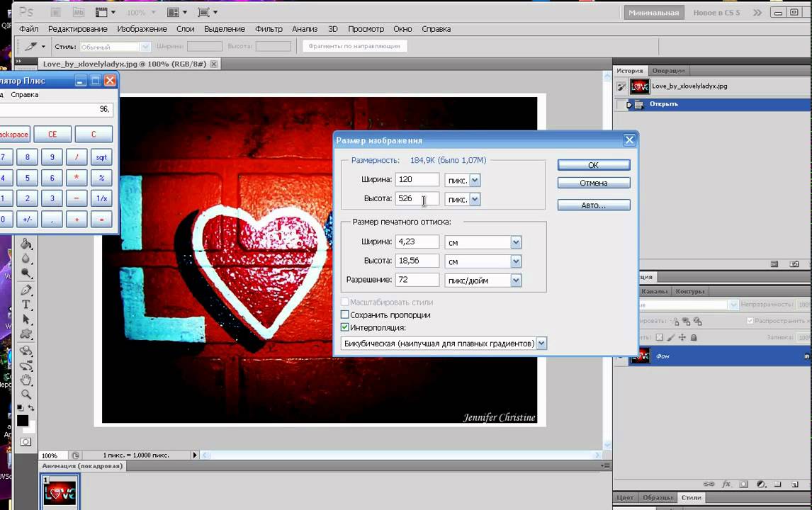Click the Разрешение input field

(417, 280)
